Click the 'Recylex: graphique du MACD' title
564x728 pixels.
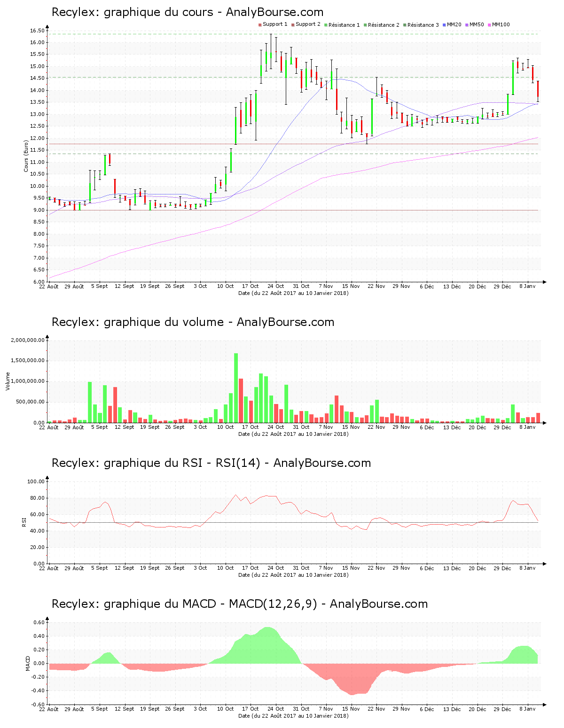coord(240,604)
